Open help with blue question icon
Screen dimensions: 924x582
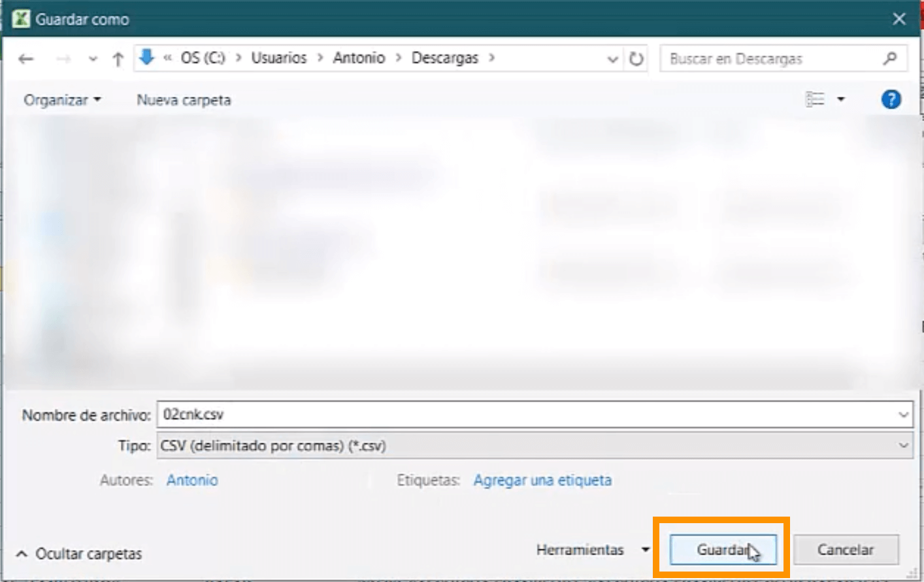[x=891, y=99]
